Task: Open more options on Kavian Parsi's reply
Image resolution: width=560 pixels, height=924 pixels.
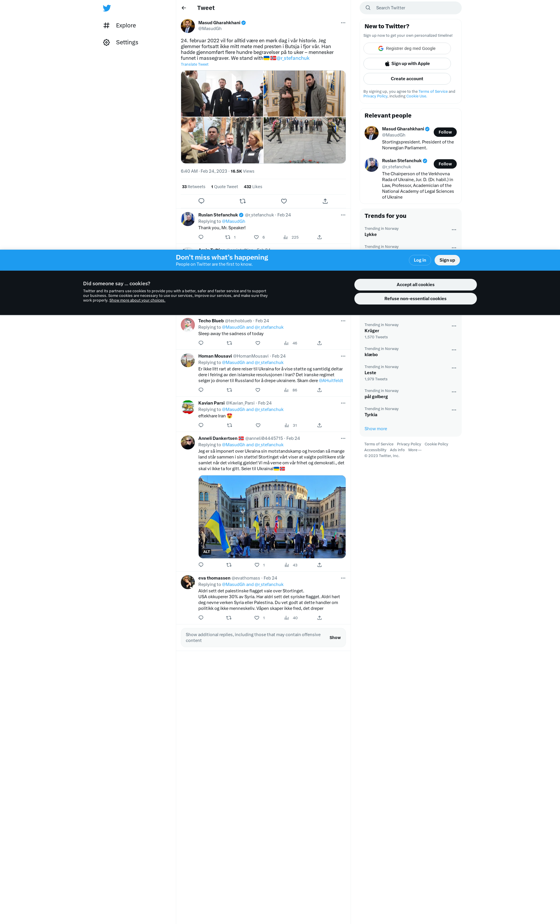Action: [343, 403]
